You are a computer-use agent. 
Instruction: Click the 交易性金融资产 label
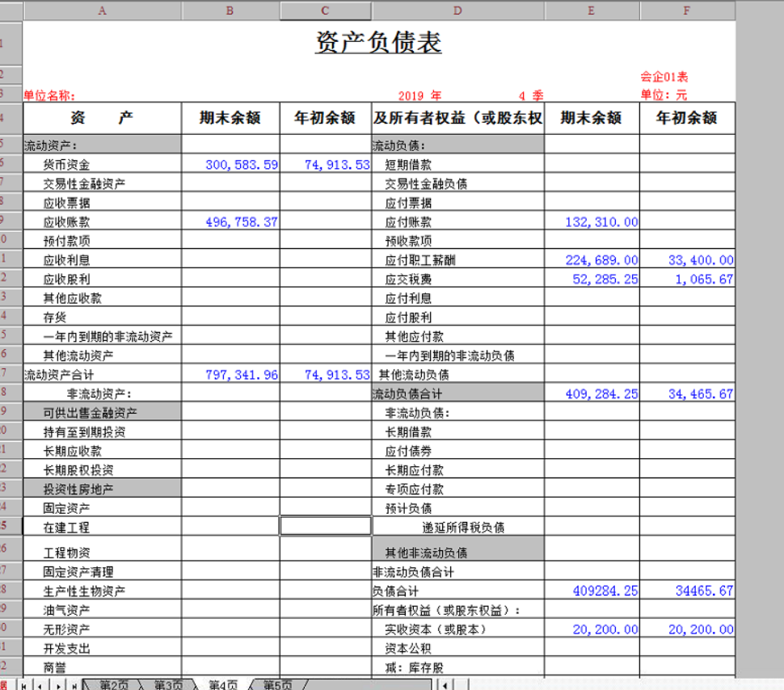point(84,183)
